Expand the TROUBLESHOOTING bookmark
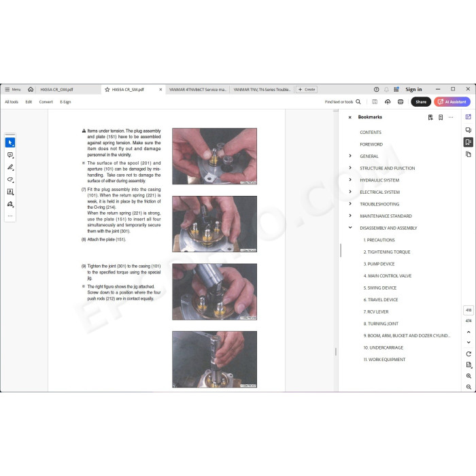This screenshot has height=476, width=476. 350,204
